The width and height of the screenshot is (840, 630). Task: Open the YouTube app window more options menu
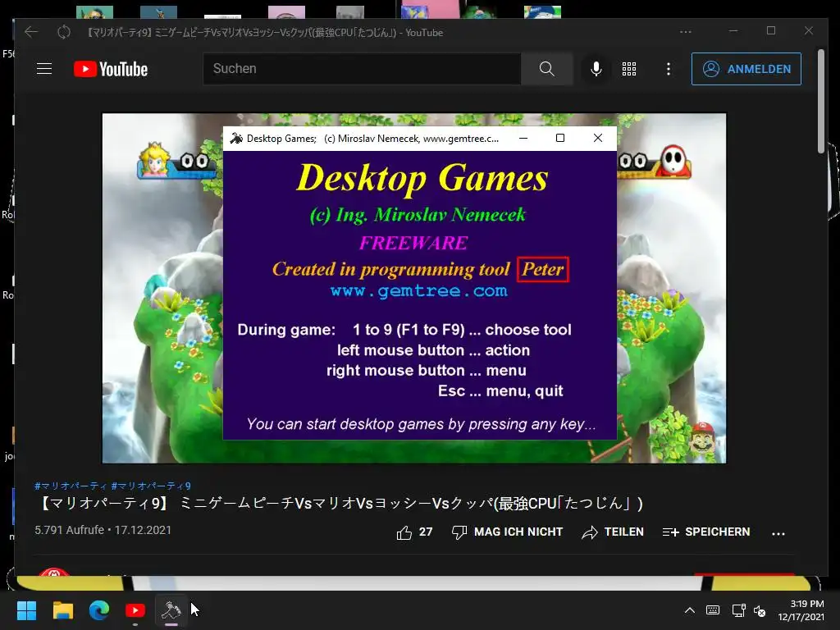(x=686, y=32)
